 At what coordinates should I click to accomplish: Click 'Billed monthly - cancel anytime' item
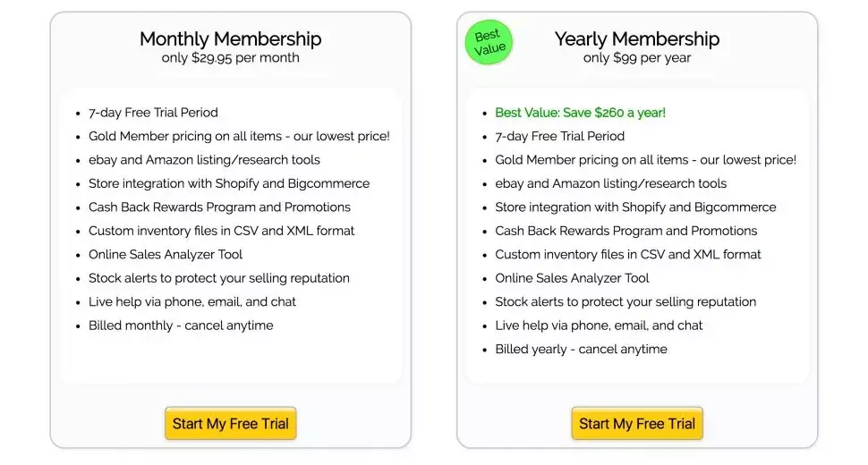[x=181, y=325]
